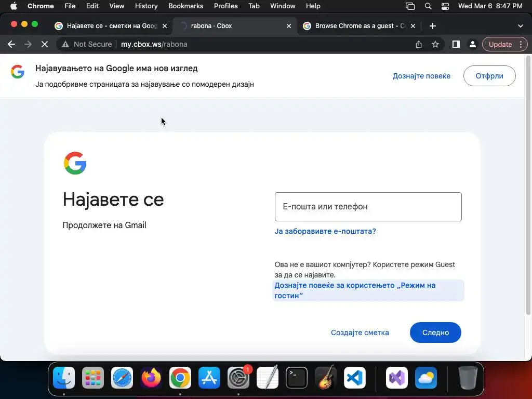Open the Apple menu
Screen dimensions: 532x399
pyautogui.click(x=14, y=6)
